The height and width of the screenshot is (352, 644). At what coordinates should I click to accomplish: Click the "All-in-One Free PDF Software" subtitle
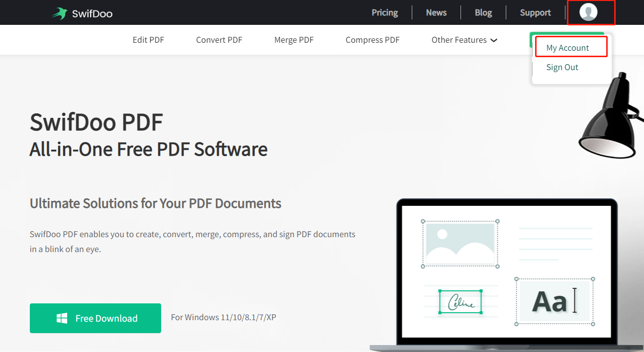[149, 149]
